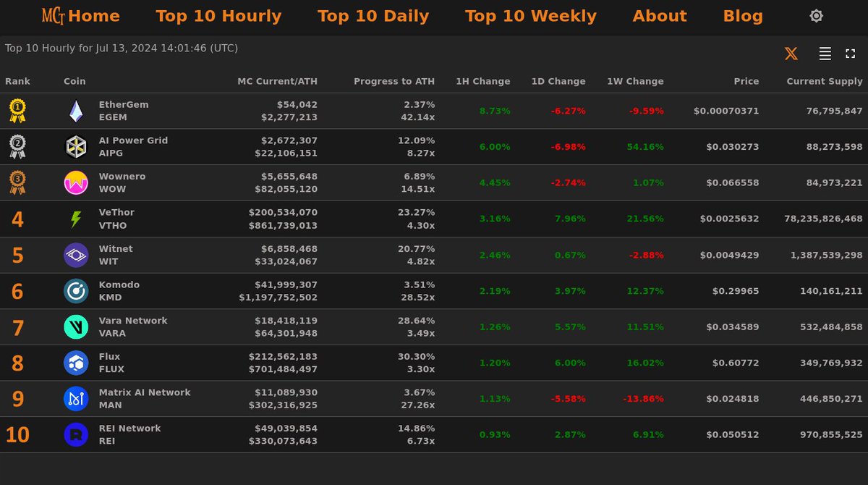Click the VeThor lightning logo
868x485 pixels.
(76, 219)
